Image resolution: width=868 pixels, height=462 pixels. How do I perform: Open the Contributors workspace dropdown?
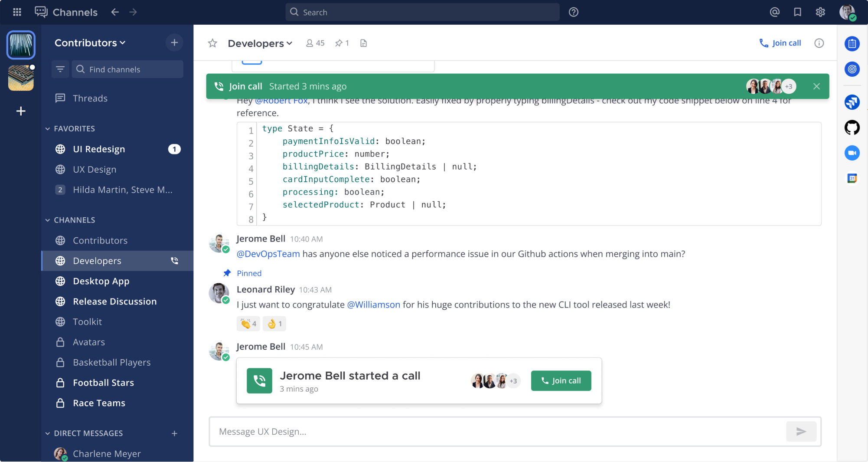90,43
